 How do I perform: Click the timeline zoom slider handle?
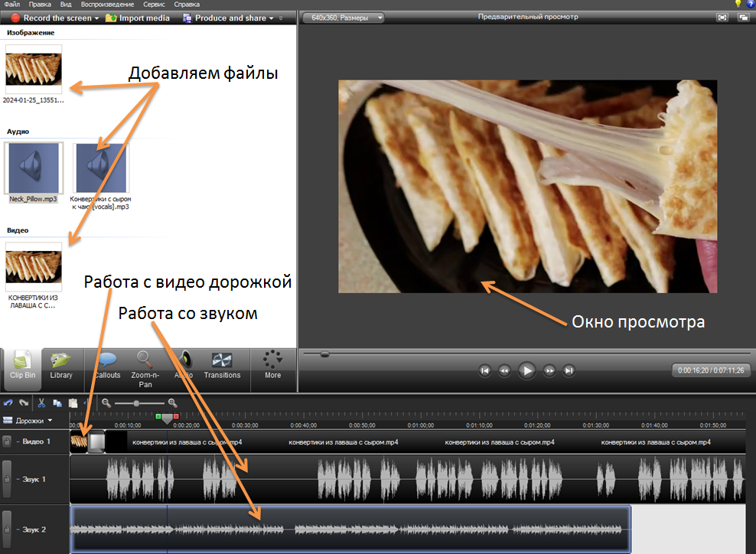coord(136,403)
